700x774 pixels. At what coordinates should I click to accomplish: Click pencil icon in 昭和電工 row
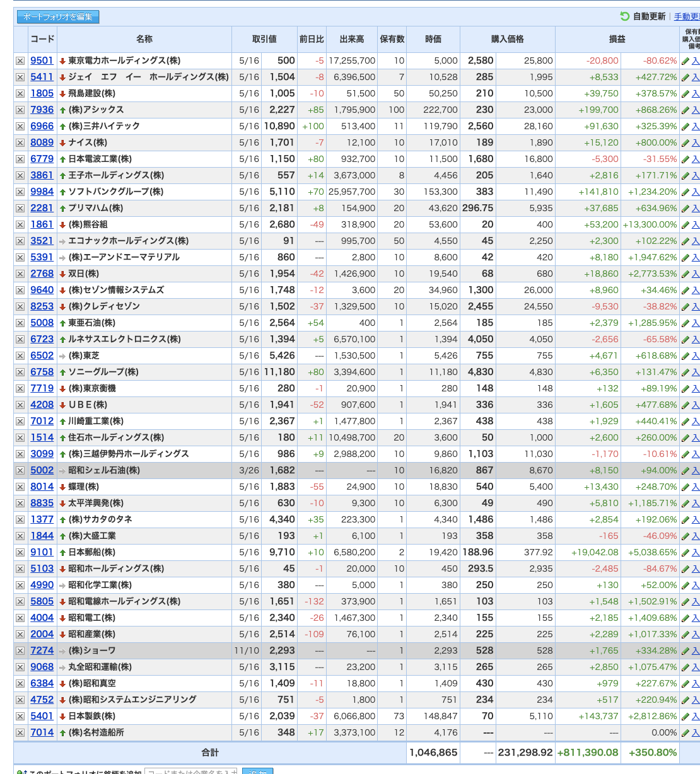[x=685, y=618]
